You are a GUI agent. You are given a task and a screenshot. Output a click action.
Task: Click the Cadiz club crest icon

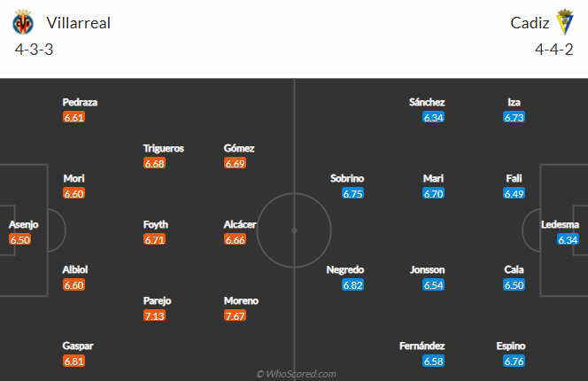pyautogui.click(x=565, y=22)
